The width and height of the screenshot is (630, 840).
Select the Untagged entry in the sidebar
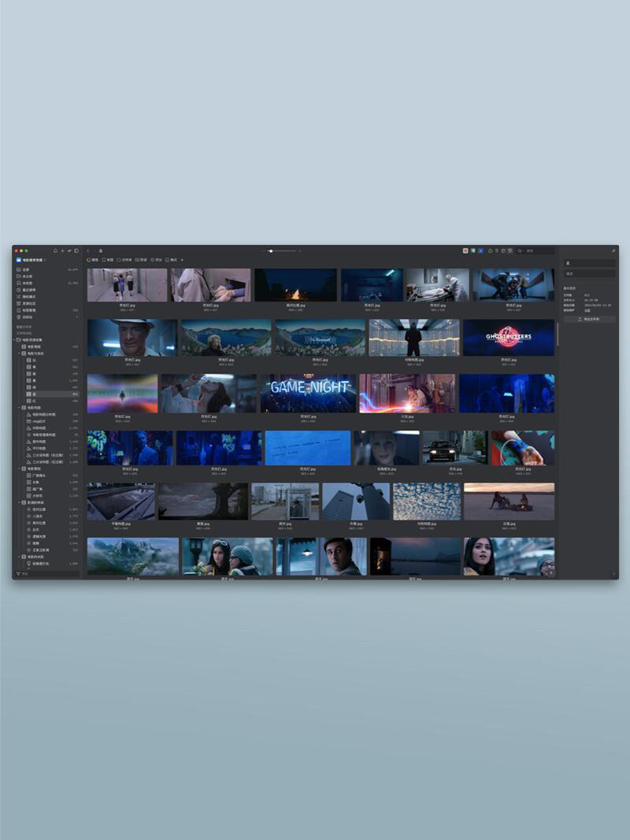(47, 283)
